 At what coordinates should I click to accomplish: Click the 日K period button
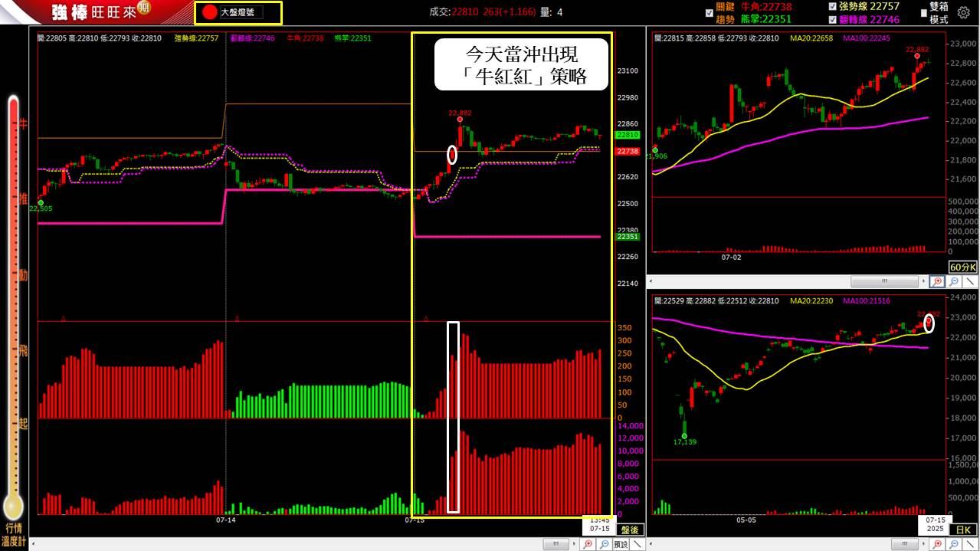tap(963, 530)
